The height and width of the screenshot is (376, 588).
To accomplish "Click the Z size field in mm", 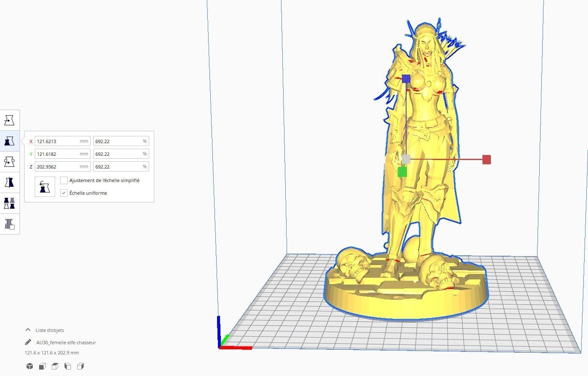I will (63, 167).
